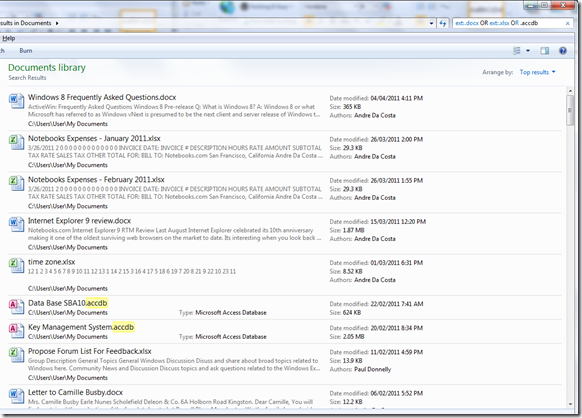582x418 pixels.
Task: Clear the search box with the X
Action: click(x=568, y=23)
